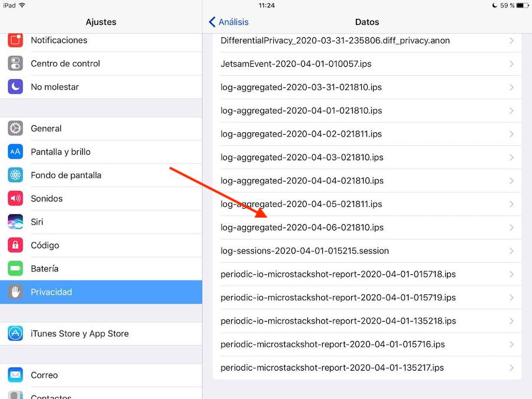
Task: Tap chevron on log-sessions row
Action: coord(511,251)
